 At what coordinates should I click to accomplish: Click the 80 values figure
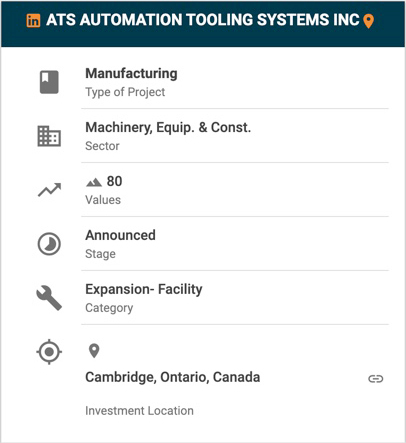coord(114,181)
